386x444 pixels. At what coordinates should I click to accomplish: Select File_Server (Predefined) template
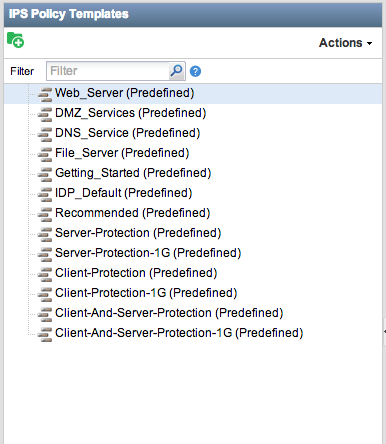point(122,153)
